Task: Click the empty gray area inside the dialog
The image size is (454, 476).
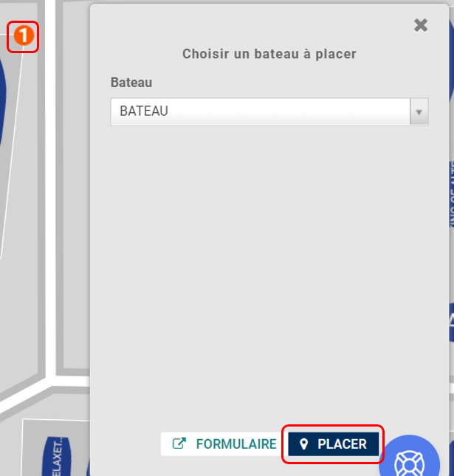Action: click(x=269, y=273)
